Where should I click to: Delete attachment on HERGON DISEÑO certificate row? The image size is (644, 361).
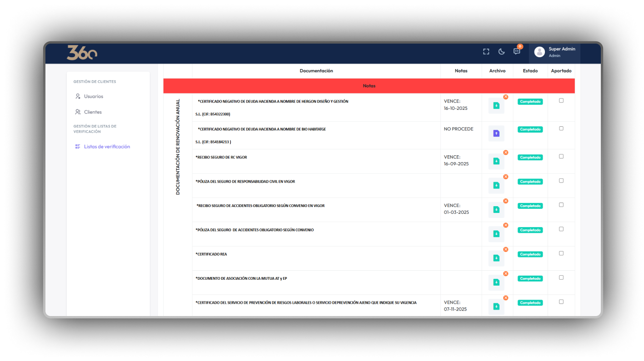coord(505,97)
